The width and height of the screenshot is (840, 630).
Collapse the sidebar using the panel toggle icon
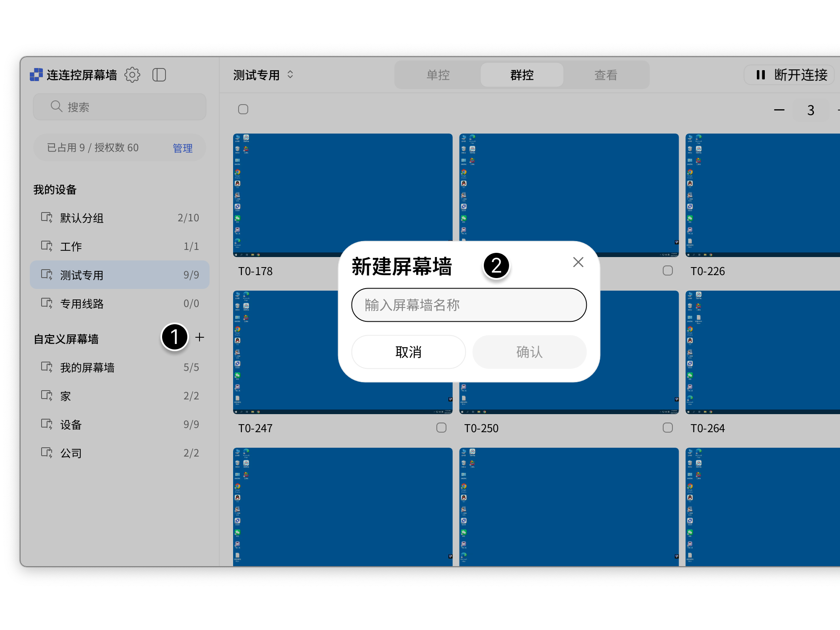[159, 74]
